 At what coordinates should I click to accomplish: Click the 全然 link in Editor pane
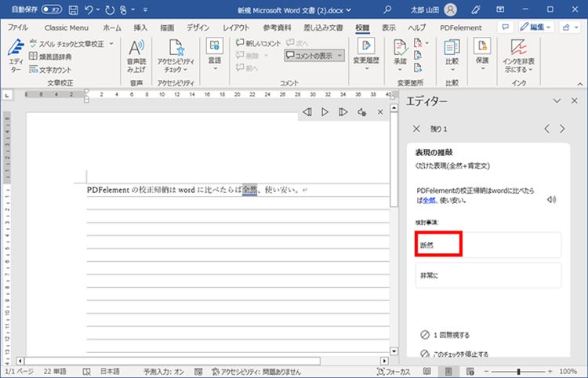(x=429, y=200)
